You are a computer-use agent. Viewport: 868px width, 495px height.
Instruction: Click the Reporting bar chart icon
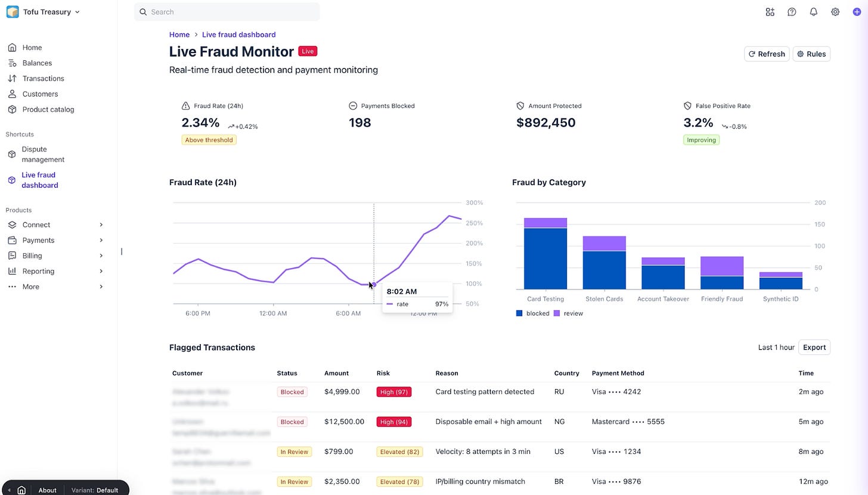pos(12,271)
